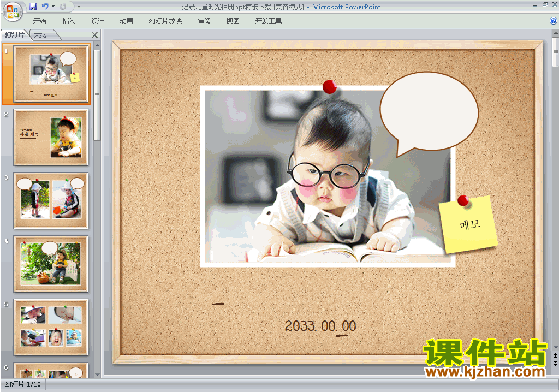Select the baby photo on the slide
Viewport: 559px width, 392px height.
tap(328, 176)
